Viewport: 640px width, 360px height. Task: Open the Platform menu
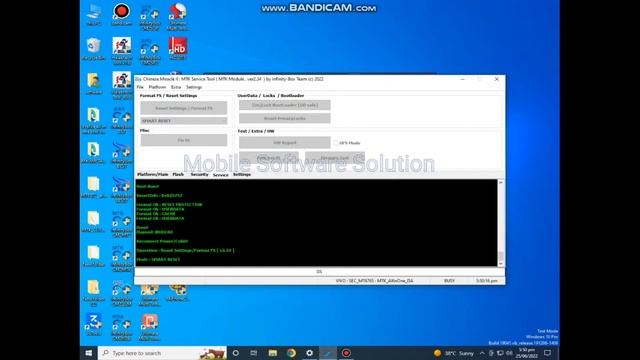coord(157,87)
